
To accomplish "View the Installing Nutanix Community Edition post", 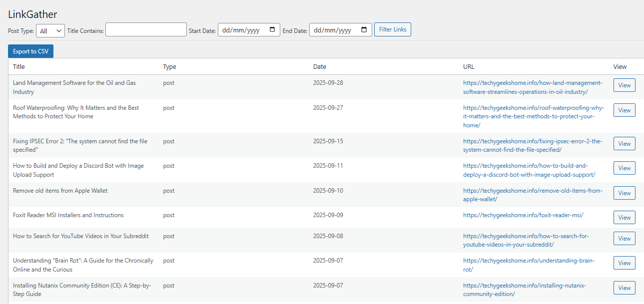I will [624, 288].
